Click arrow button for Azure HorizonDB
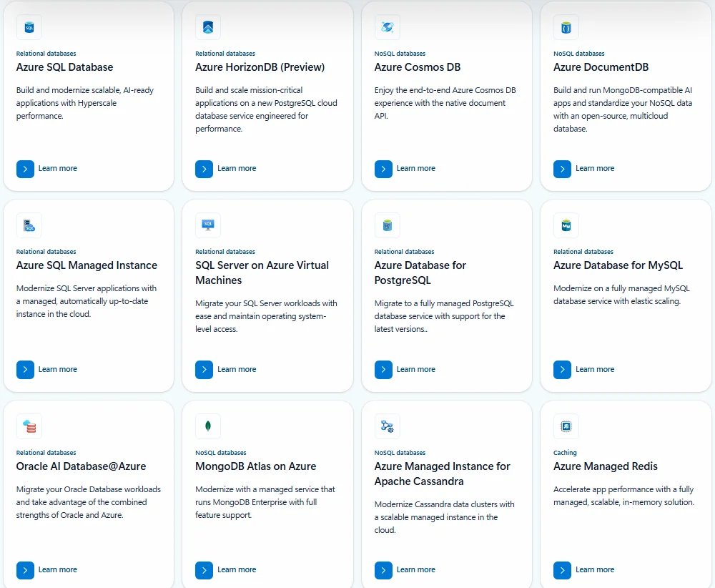Image resolution: width=715 pixels, height=588 pixels. (x=204, y=169)
